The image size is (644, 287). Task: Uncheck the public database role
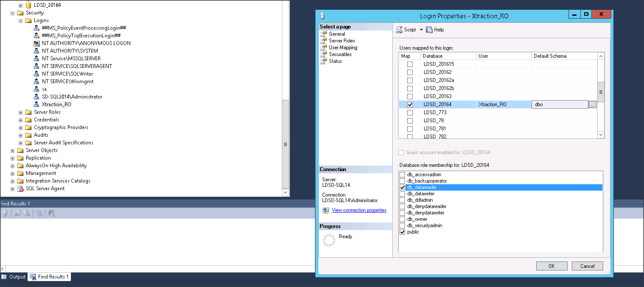pos(402,232)
